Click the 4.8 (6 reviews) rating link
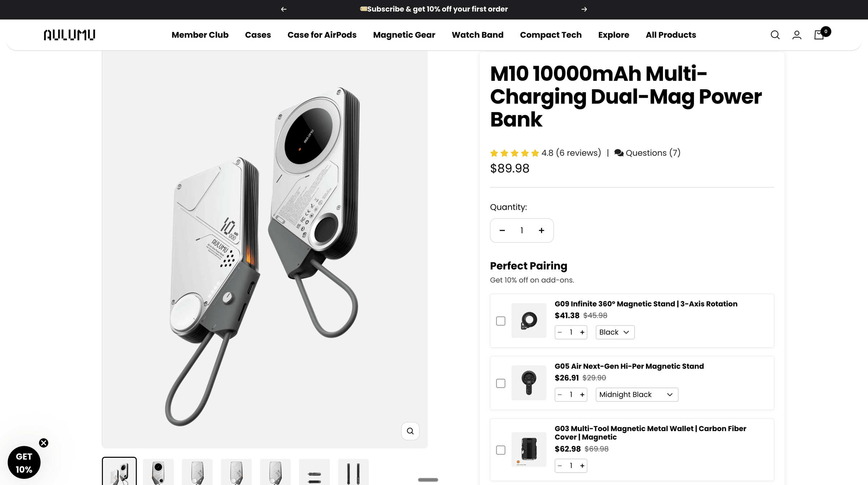 point(571,153)
